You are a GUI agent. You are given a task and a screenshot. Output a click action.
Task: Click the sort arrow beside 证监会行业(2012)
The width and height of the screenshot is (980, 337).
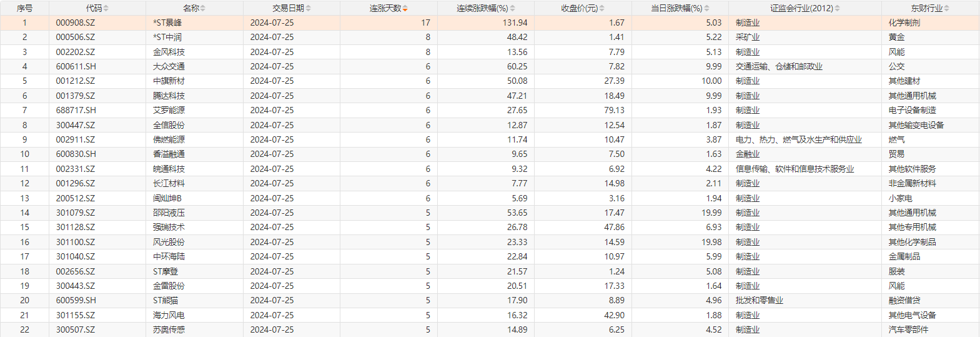click(x=838, y=9)
